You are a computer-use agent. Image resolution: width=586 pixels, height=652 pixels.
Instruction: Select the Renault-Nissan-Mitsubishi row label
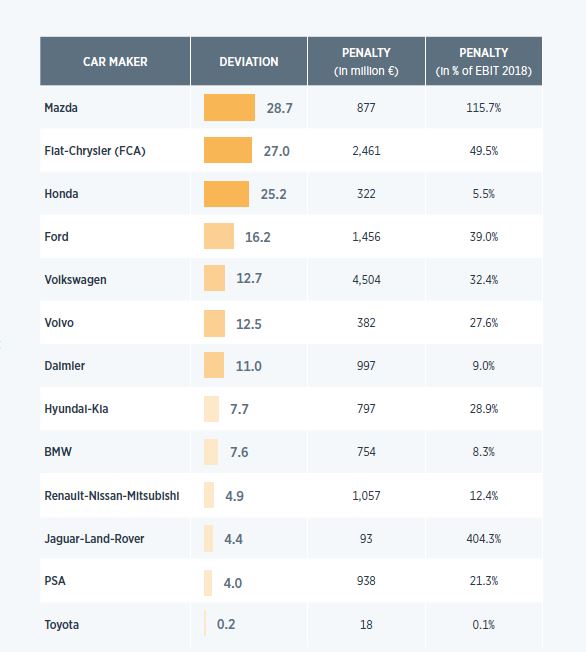[x=112, y=496]
